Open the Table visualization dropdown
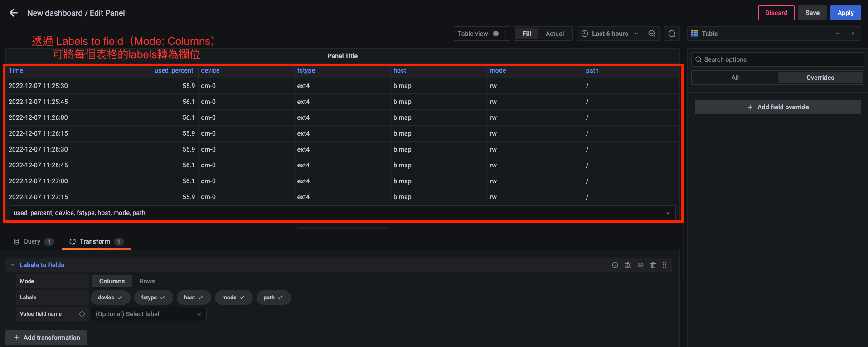 click(766, 34)
